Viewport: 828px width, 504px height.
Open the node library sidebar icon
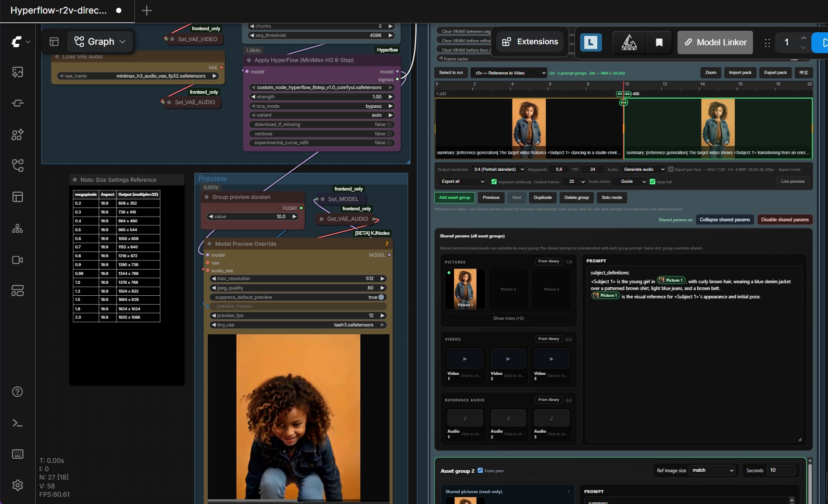coord(18,103)
